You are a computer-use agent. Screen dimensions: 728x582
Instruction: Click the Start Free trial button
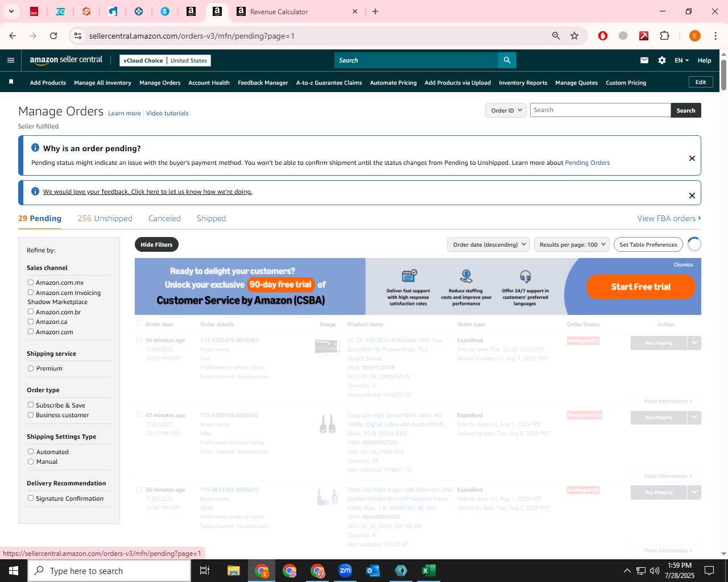click(641, 286)
